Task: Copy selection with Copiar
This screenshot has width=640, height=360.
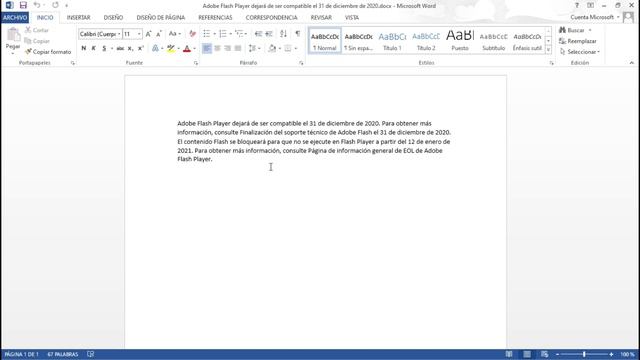Action: click(x=37, y=41)
